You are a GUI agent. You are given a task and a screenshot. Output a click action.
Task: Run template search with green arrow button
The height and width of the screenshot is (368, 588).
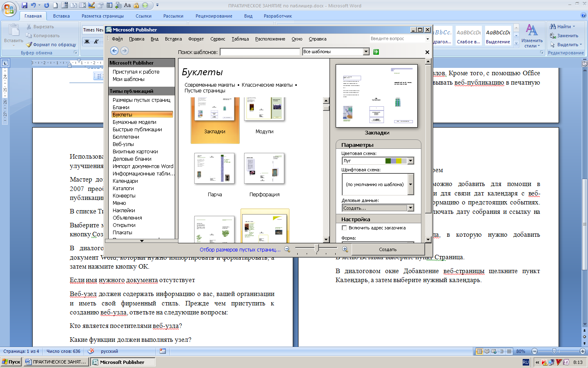click(x=376, y=52)
